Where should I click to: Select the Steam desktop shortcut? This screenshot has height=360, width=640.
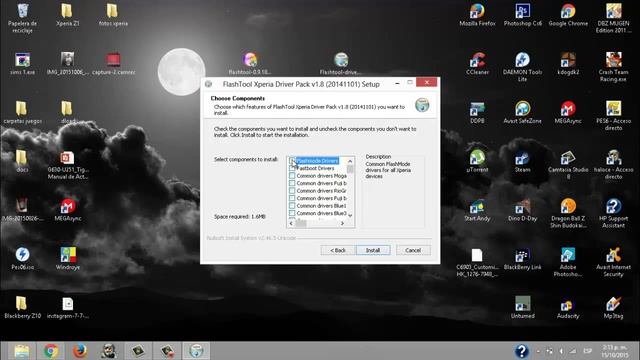coord(522,161)
